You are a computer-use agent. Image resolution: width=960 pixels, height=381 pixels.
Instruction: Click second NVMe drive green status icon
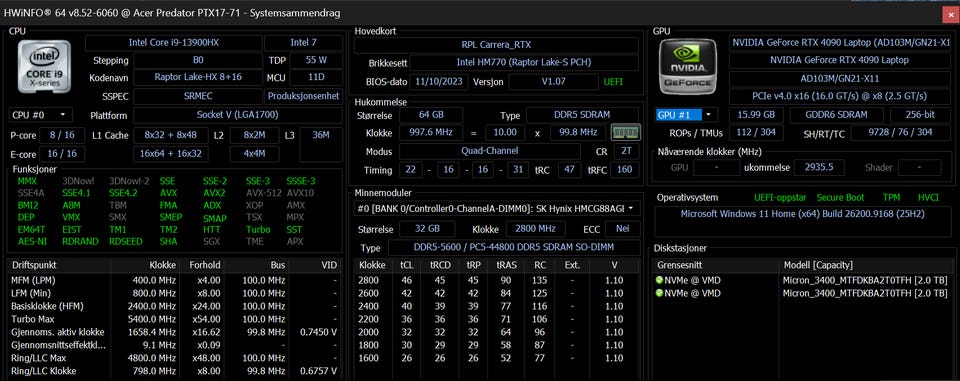coord(659,293)
